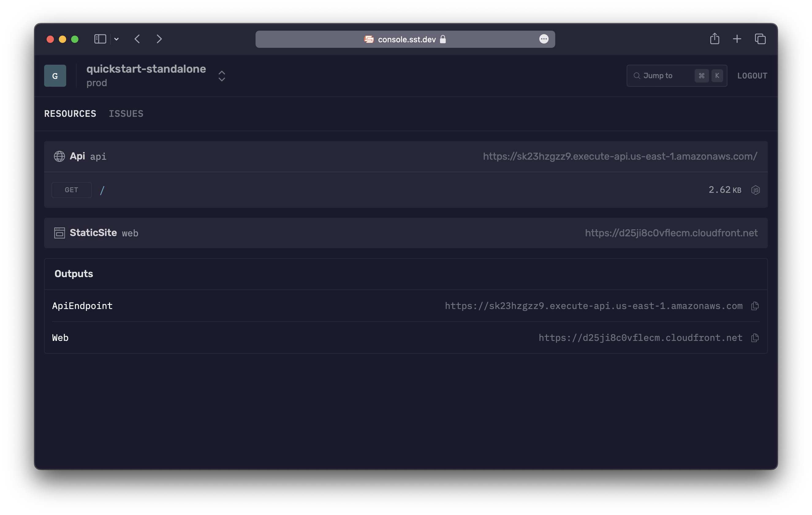Select the RESOURCES tab
Viewport: 812px width, 515px height.
[x=70, y=114]
